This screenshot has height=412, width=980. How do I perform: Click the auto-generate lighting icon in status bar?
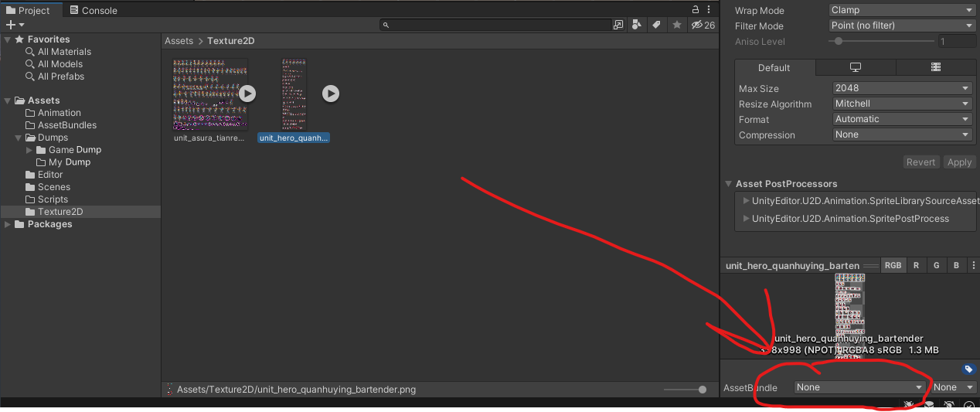(x=948, y=406)
